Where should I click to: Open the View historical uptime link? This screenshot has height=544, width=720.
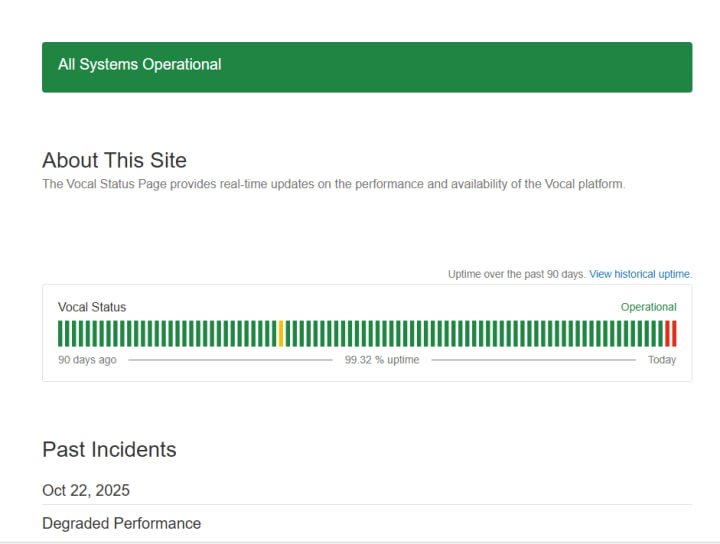[x=640, y=274]
